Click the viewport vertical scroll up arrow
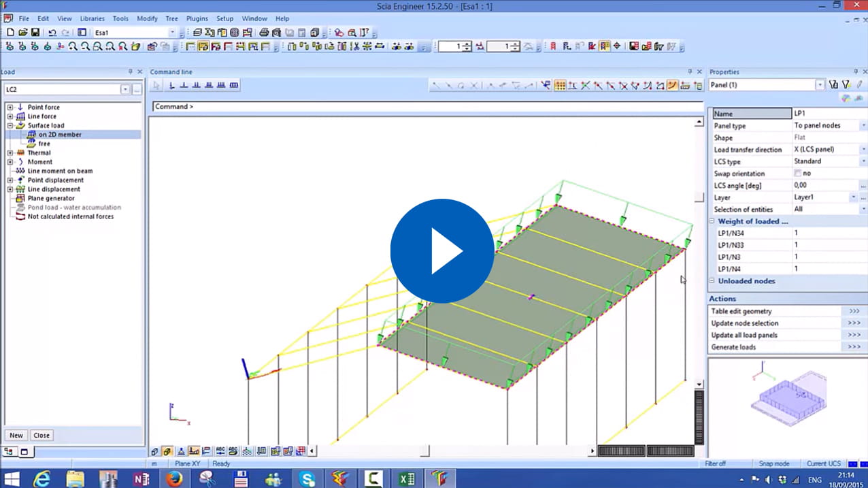868x488 pixels. [x=699, y=122]
